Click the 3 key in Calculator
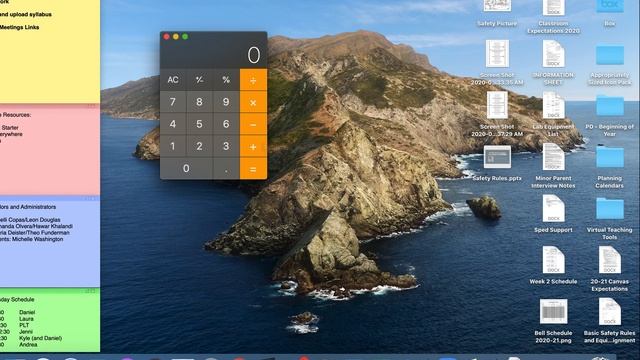Viewport: 640px width, 360px height. tap(226, 146)
